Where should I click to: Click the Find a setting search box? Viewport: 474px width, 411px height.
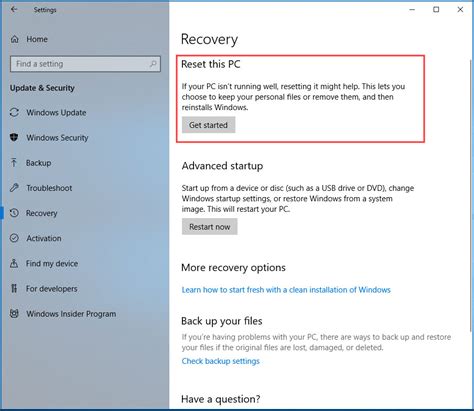(85, 64)
